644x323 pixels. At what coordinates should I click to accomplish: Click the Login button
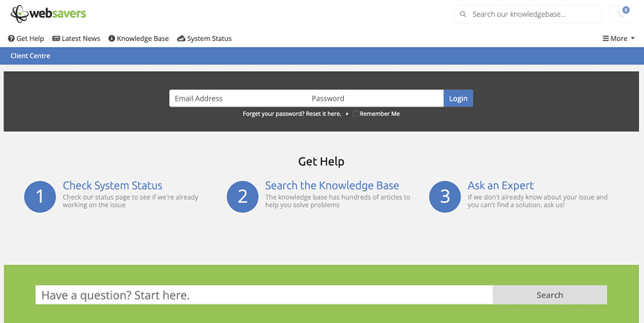tap(458, 98)
